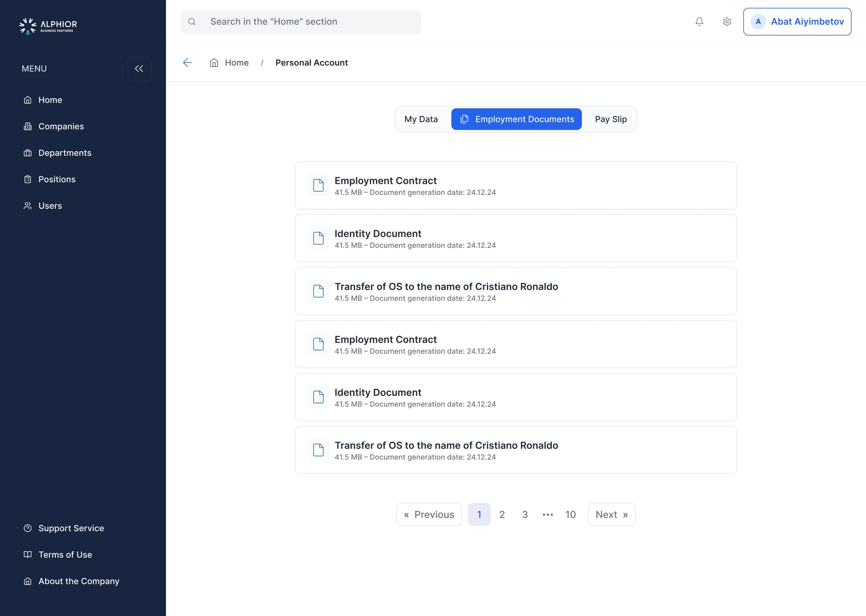Click the pagination ellipsis dots
The image size is (866, 616).
(x=548, y=515)
